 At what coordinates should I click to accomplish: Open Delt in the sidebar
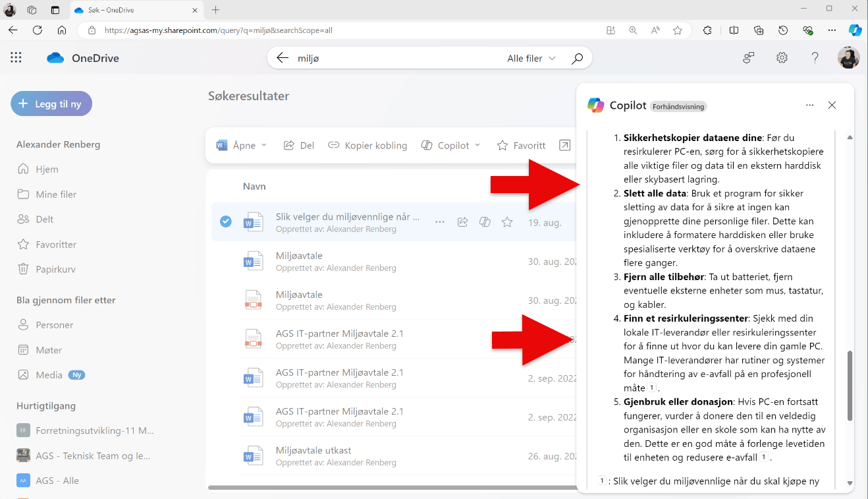[x=36, y=219]
